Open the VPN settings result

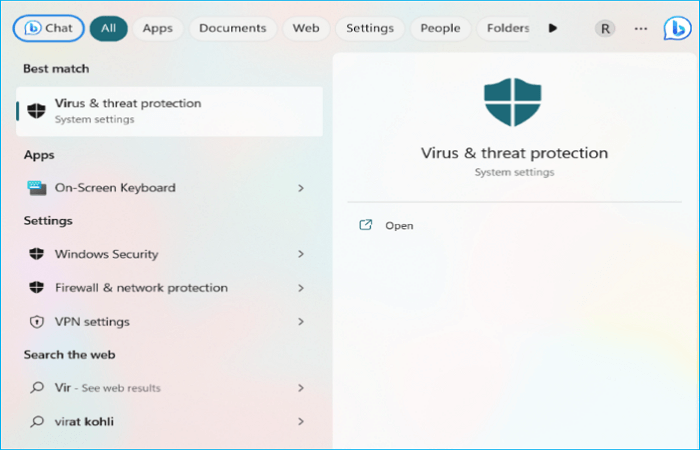[x=167, y=322]
